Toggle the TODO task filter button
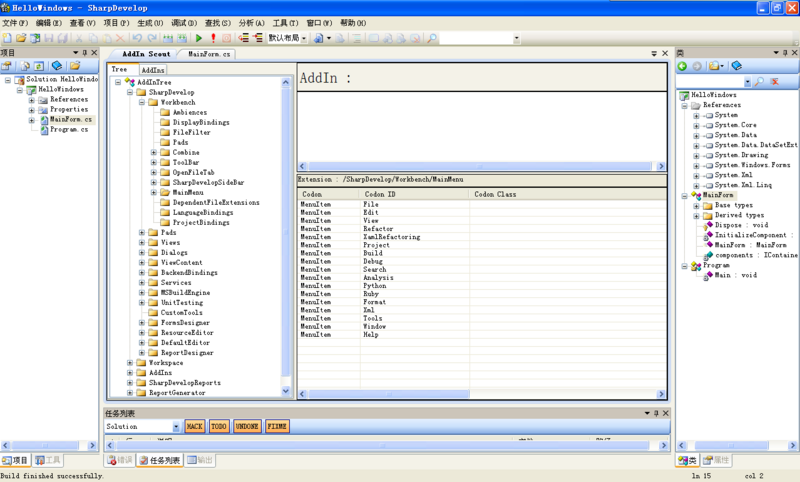The image size is (800, 482). tap(219, 427)
